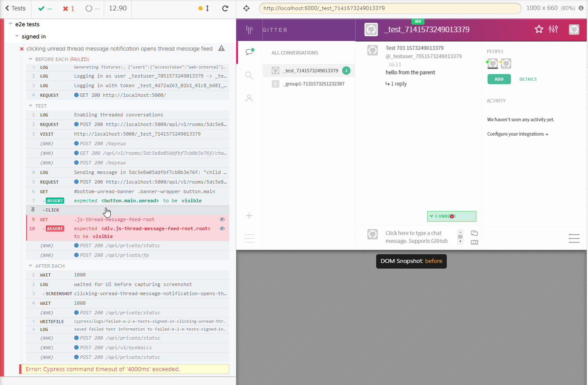
Task: Click the plus icon to add room
Action: click(x=249, y=215)
